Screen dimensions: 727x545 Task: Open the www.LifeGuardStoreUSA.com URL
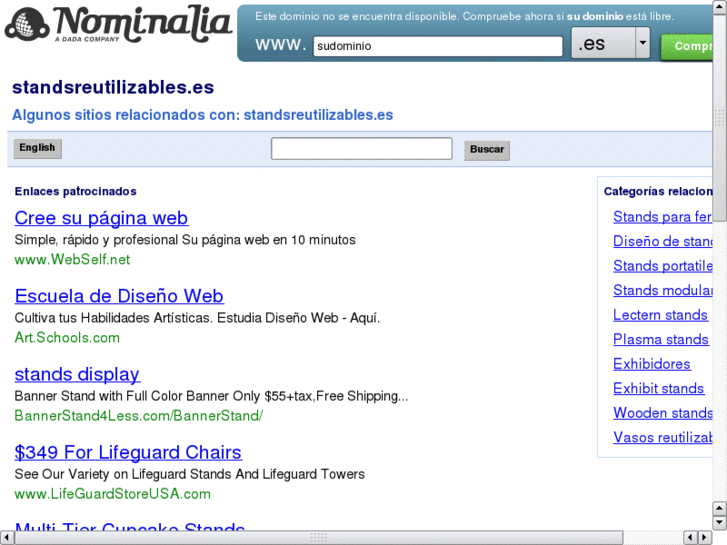tap(113, 494)
